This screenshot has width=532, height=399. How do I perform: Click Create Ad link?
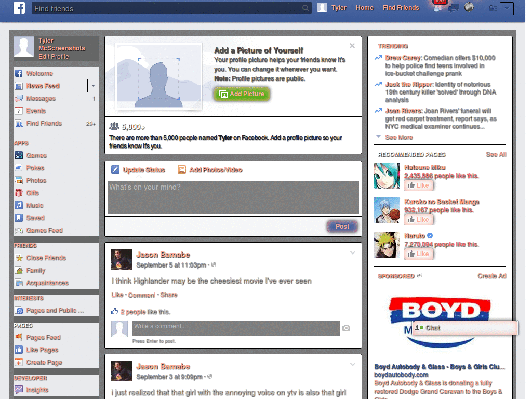tap(491, 276)
